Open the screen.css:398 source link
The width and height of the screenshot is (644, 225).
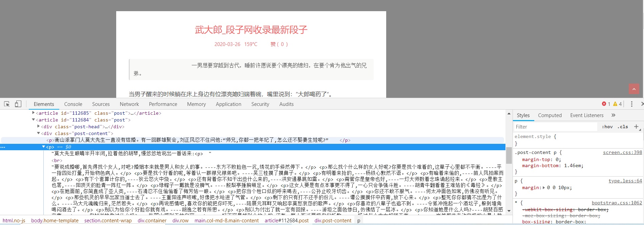[622, 153]
